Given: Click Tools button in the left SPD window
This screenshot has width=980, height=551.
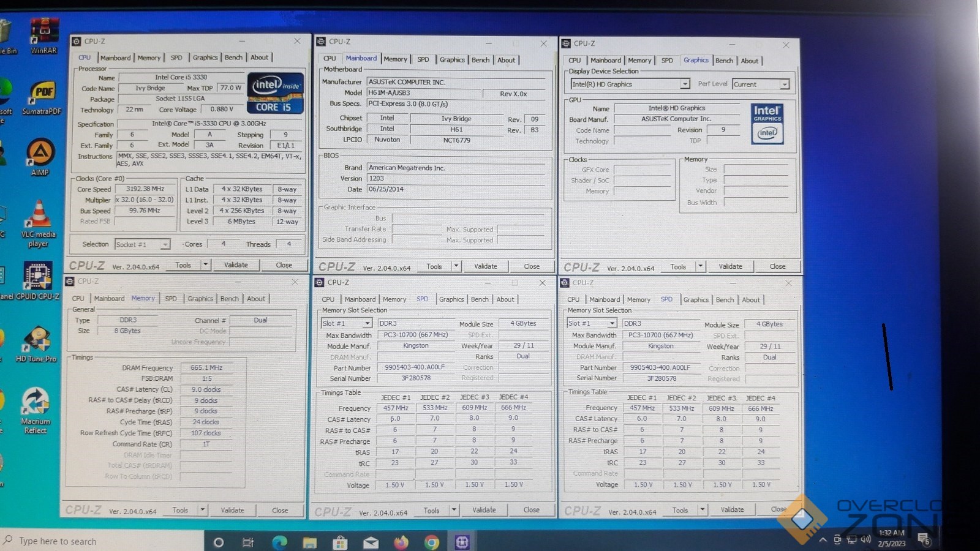Looking at the screenshot, I should coord(432,510).
